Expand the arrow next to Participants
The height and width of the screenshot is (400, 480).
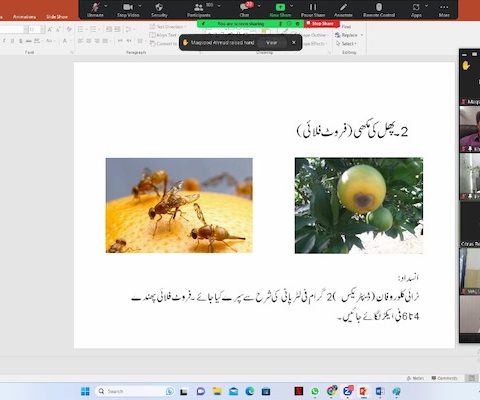219,6
